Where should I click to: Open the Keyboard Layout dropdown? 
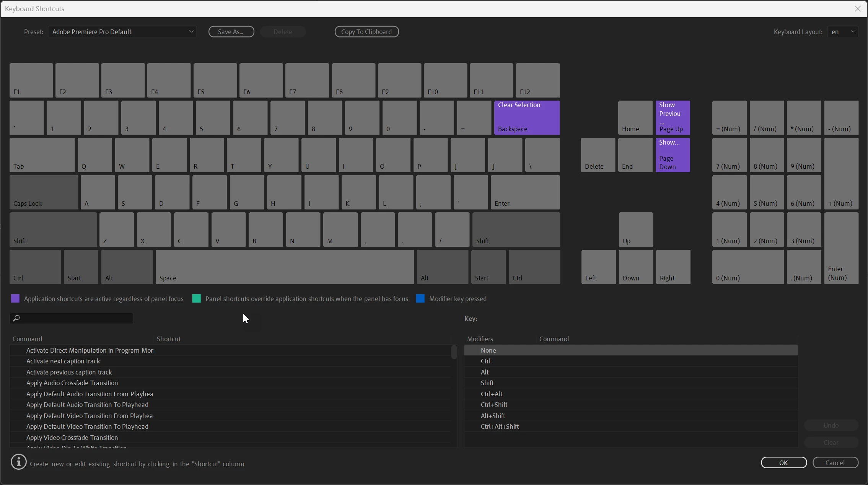842,32
